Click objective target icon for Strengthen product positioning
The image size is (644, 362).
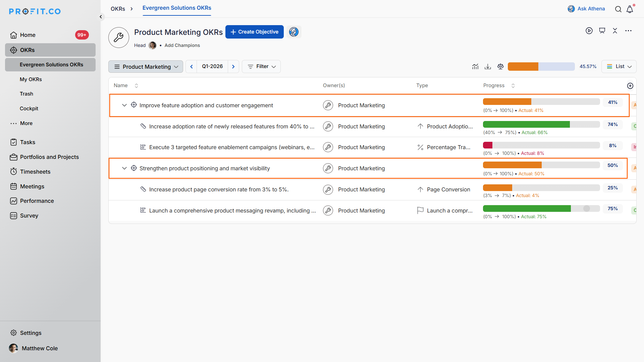[134, 168]
